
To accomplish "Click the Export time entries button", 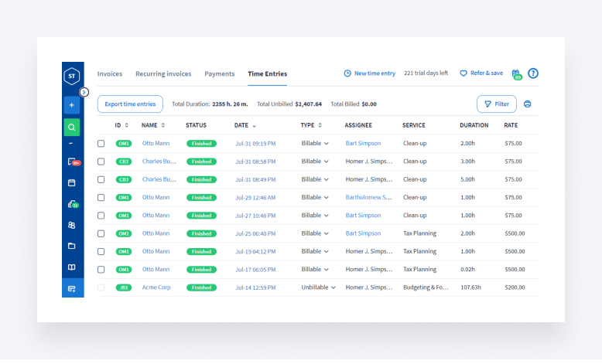I will click(x=130, y=104).
